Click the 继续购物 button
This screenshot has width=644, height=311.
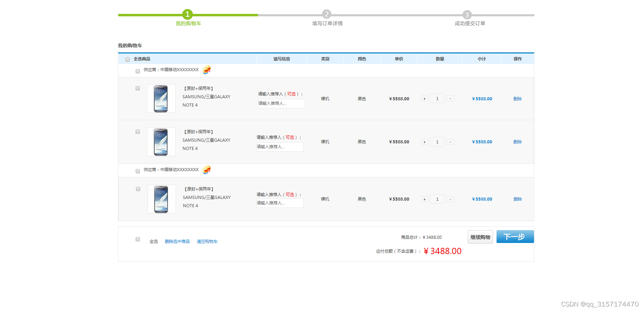[480, 237]
